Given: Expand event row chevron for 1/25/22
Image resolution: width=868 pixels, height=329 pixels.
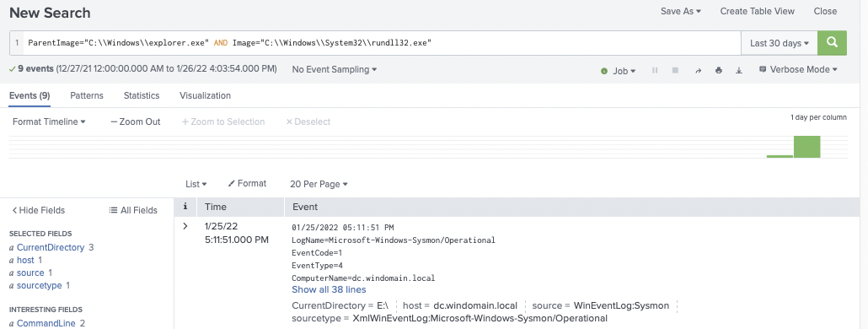Looking at the screenshot, I should pyautogui.click(x=185, y=226).
